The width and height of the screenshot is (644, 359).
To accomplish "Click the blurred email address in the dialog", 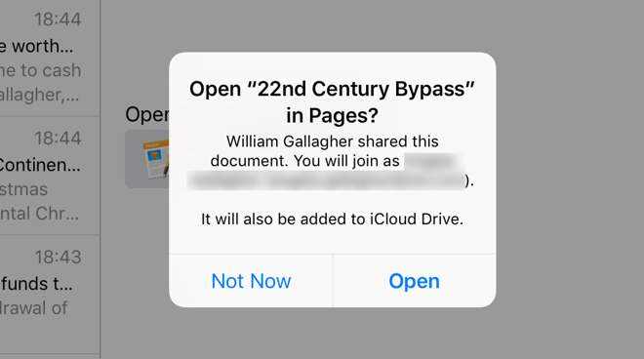I will [327, 180].
